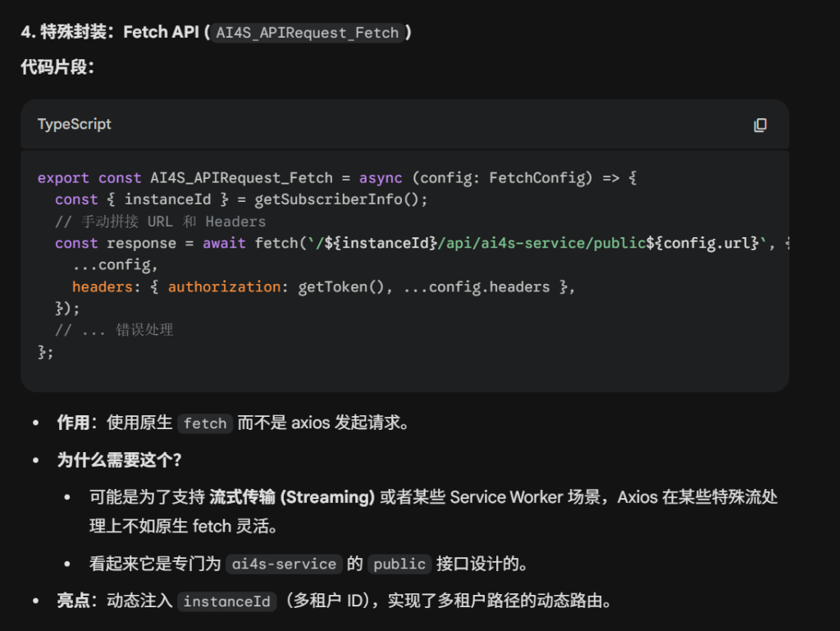Screen dimensions: 840x631
Task: Click the 'ai4s-service' inline code chip
Action: [284, 565]
